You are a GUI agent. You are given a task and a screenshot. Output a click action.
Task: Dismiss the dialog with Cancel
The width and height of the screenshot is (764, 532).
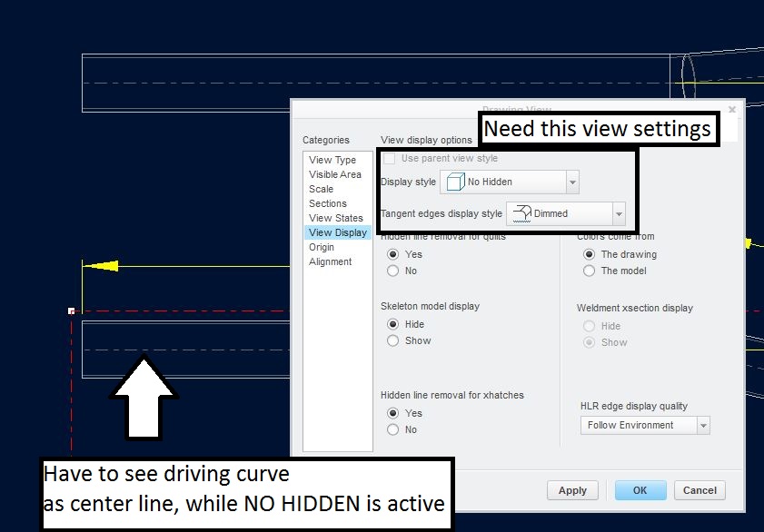click(x=700, y=489)
